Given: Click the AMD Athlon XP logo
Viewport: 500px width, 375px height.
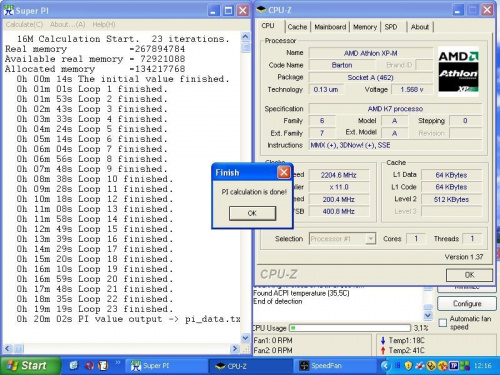Looking at the screenshot, I should [458, 71].
